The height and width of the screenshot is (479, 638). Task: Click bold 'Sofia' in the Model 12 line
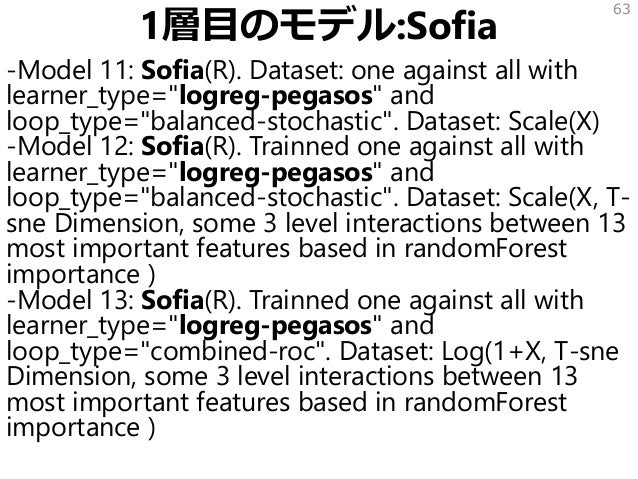pos(172,147)
